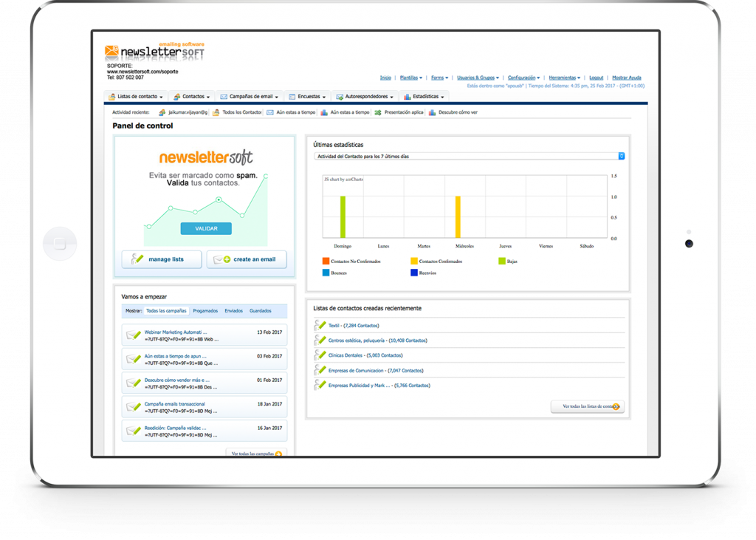Click the chart icon beside second Aún estas a tiempo
Image resolution: width=756 pixels, height=540 pixels.
pos(324,112)
